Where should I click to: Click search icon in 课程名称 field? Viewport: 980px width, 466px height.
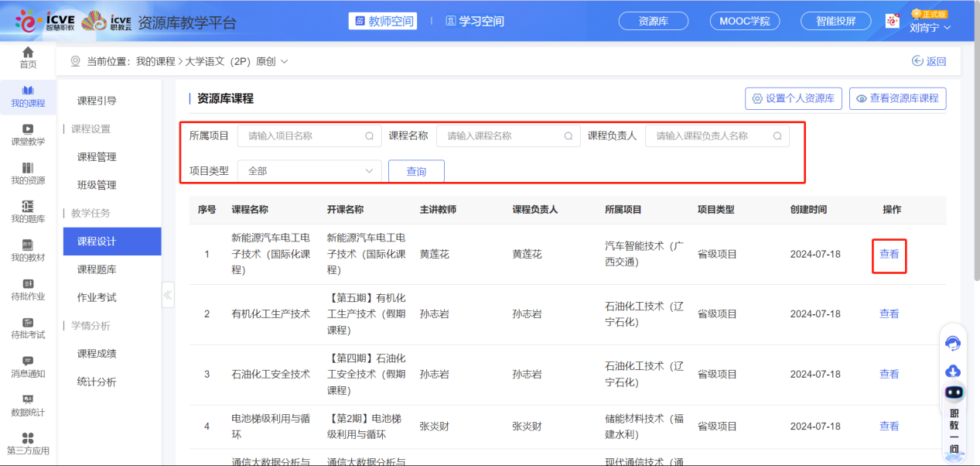tap(568, 136)
